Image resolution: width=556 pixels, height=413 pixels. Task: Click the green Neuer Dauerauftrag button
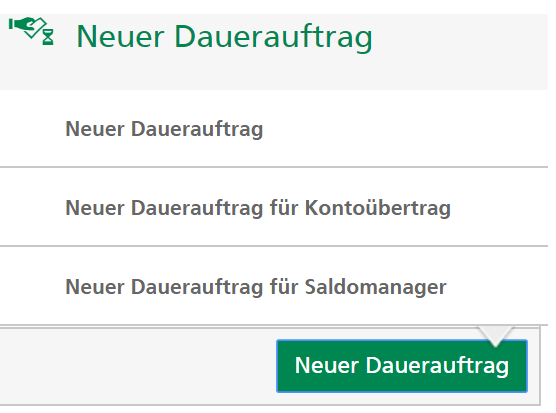(402, 365)
